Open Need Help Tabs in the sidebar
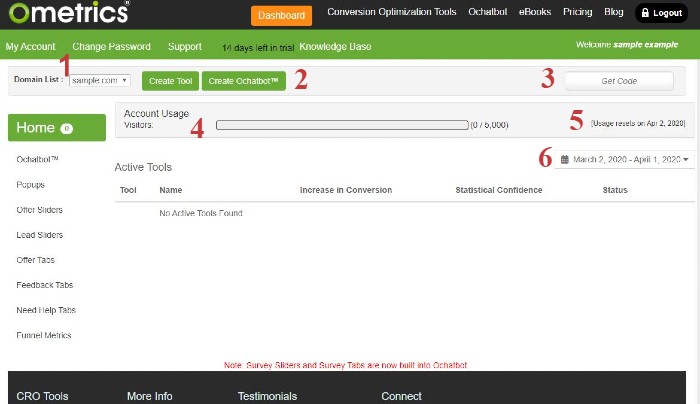This screenshot has width=700, height=404. pyautogui.click(x=46, y=310)
